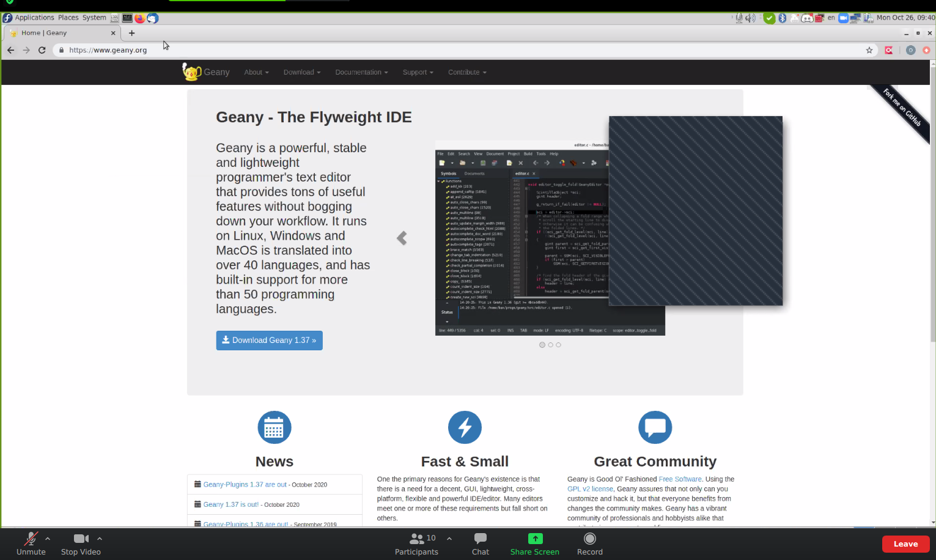Click the file manager launcher in the panel

click(x=114, y=18)
